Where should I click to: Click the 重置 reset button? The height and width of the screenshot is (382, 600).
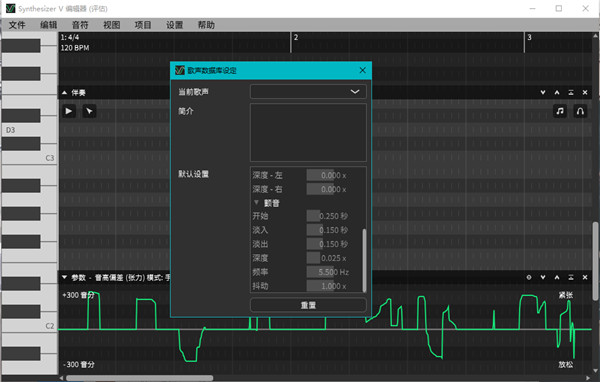[x=308, y=305]
